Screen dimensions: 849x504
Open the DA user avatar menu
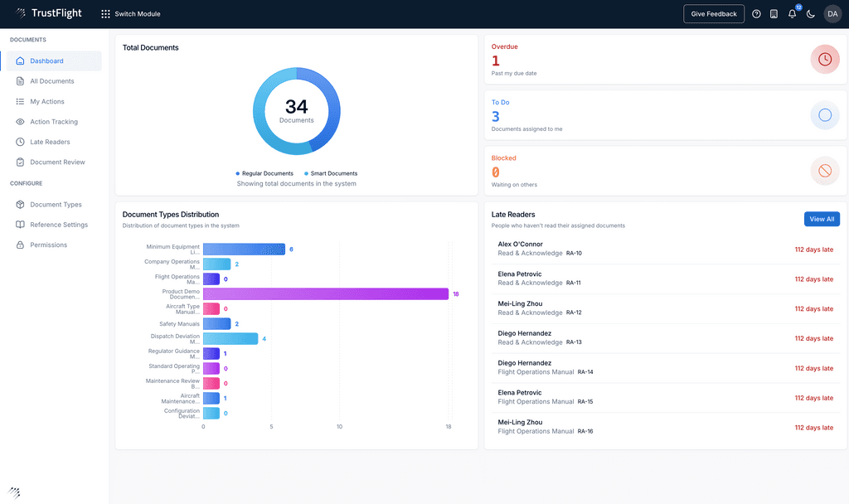pos(832,14)
